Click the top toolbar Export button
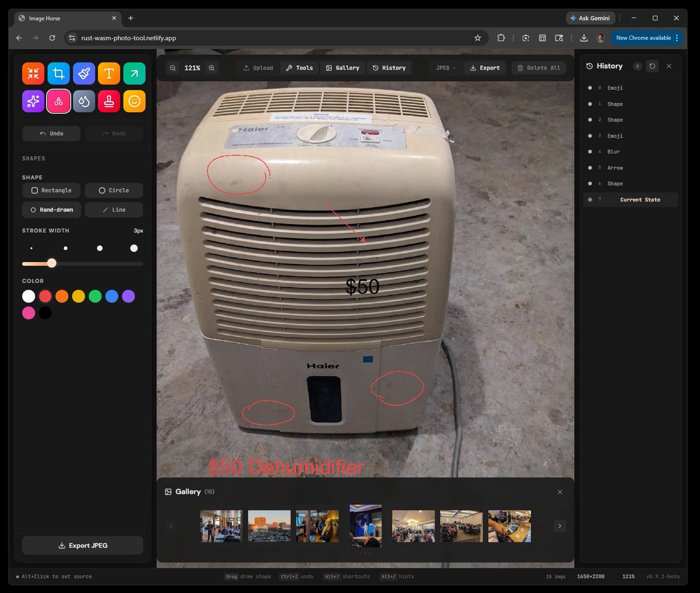Screen dimensions: 700x593 (x=485, y=68)
